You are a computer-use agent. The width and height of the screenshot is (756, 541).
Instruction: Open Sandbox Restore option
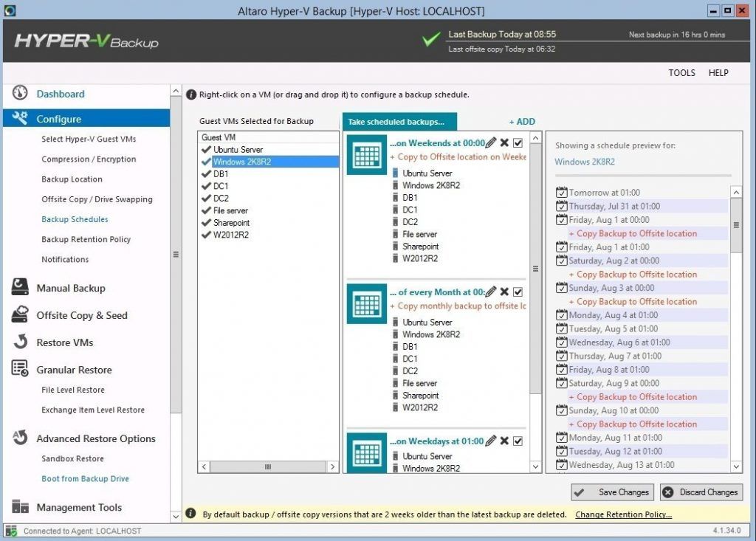(x=72, y=458)
